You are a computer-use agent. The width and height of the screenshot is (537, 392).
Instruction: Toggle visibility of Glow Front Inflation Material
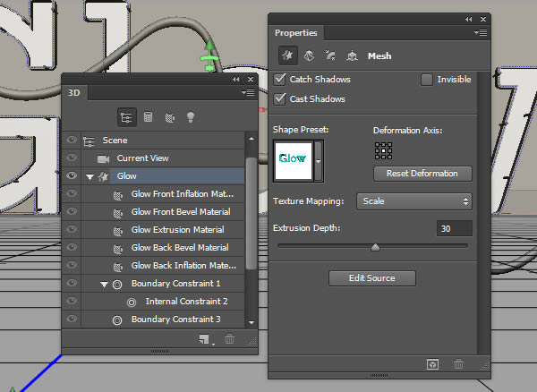tap(72, 193)
